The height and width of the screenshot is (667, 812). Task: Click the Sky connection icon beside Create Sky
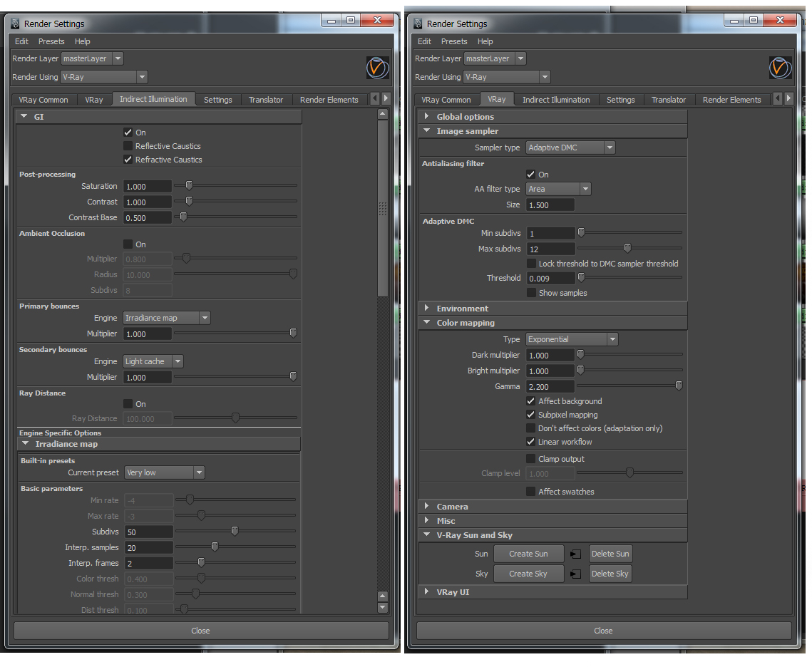575,574
